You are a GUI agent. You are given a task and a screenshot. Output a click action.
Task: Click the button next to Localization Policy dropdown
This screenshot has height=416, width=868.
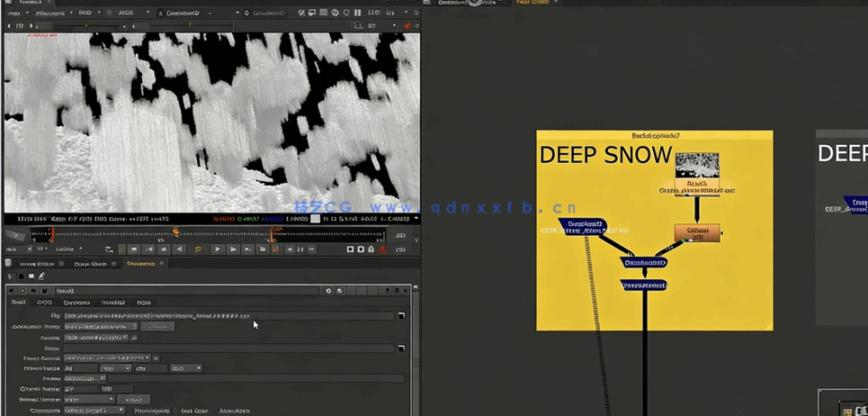[157, 327]
